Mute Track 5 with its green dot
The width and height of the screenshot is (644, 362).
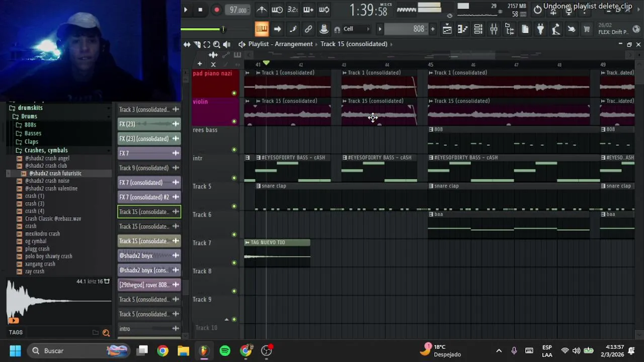coord(234,206)
